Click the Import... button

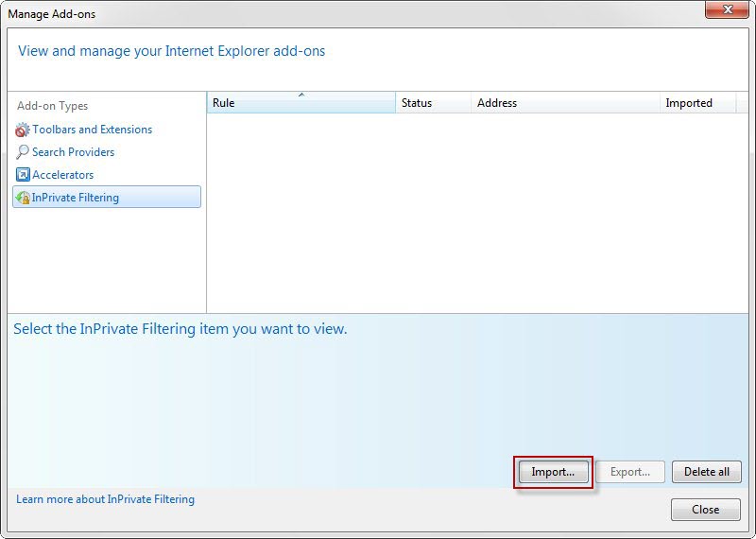[x=553, y=472]
